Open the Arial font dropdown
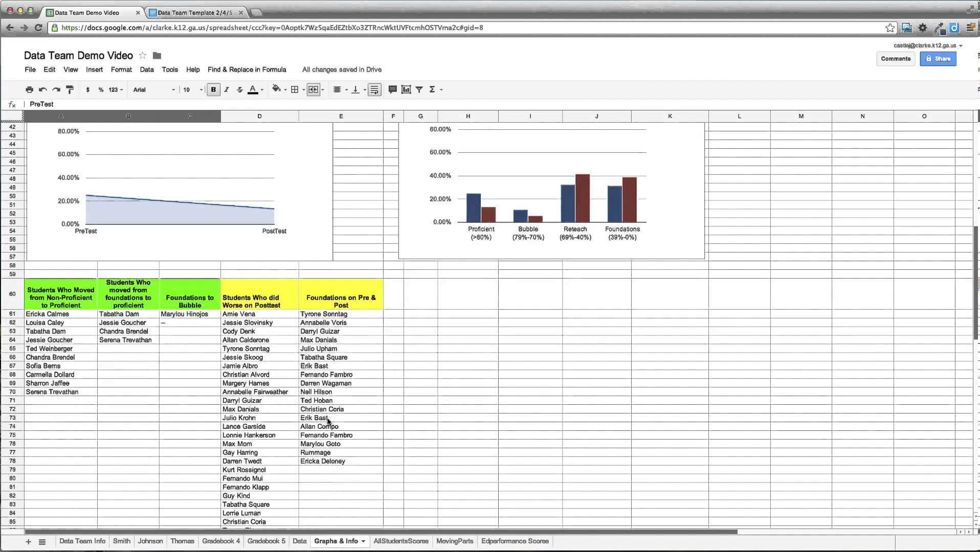The image size is (980, 552). (153, 89)
